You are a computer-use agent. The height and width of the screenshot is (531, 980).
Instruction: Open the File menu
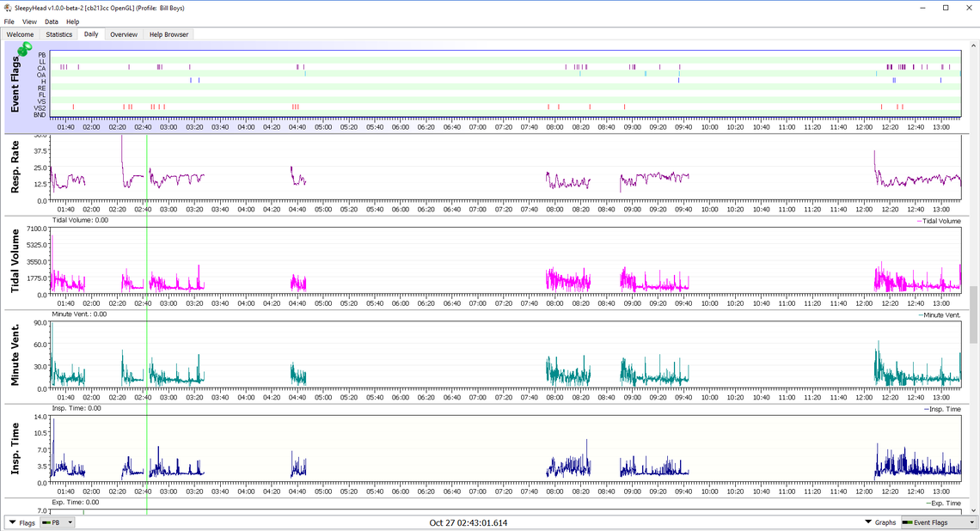tap(9, 21)
